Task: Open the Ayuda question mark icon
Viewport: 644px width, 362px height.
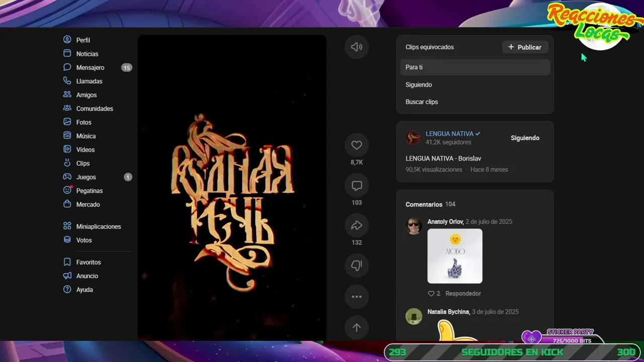Action: [x=67, y=290]
